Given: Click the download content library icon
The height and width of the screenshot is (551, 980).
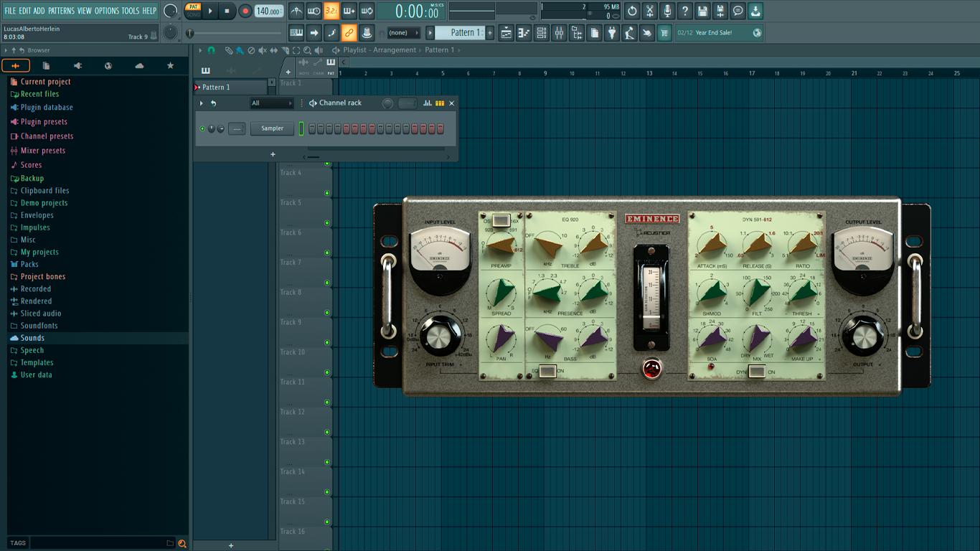Looking at the screenshot, I should pos(755,11).
